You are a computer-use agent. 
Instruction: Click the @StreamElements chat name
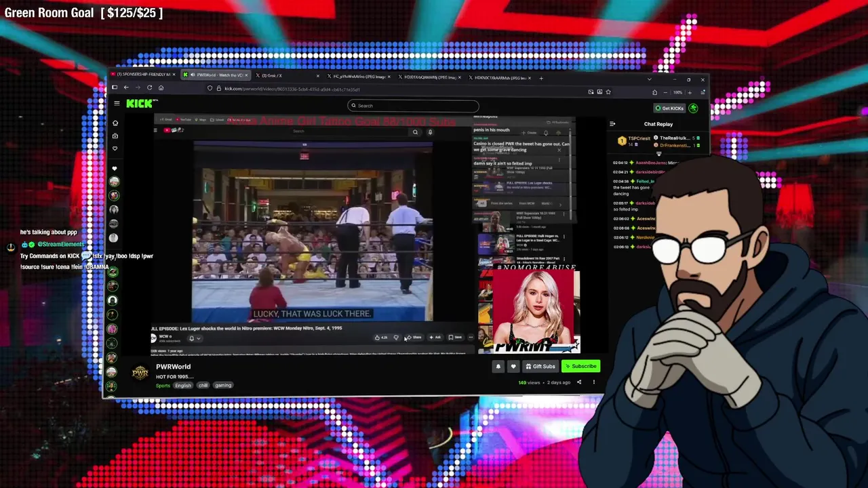[x=60, y=244]
